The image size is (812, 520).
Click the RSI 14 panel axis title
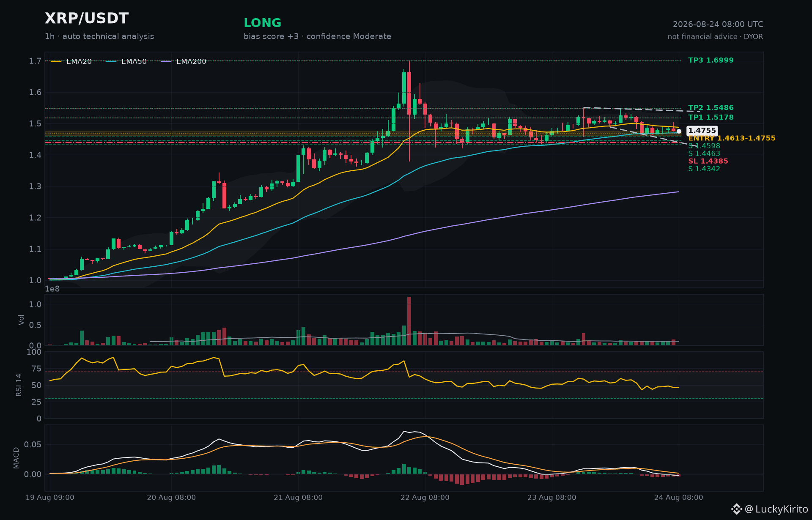pyautogui.click(x=19, y=385)
